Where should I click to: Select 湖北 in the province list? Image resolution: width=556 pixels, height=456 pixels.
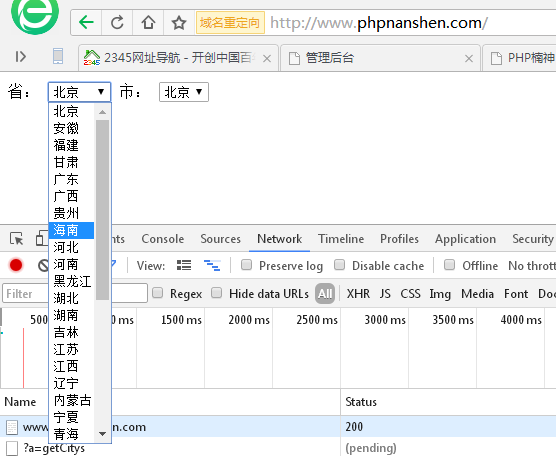tap(72, 299)
